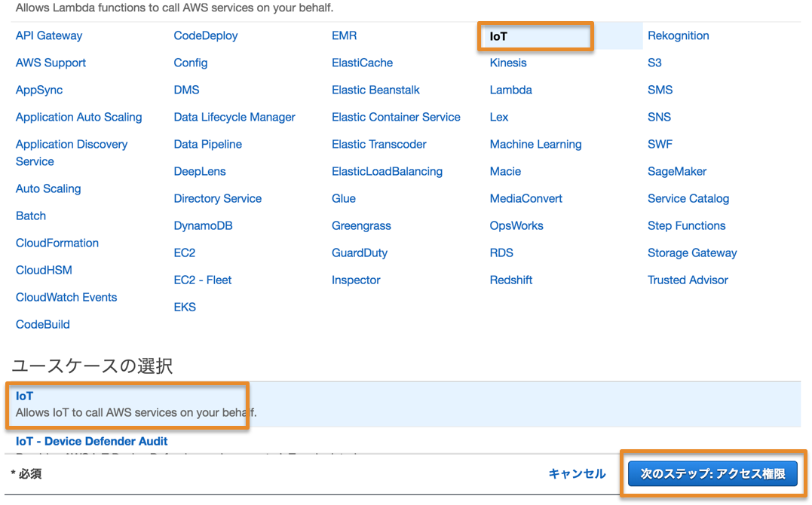The width and height of the screenshot is (812, 505).
Task: Choose Macie service
Action: click(505, 171)
